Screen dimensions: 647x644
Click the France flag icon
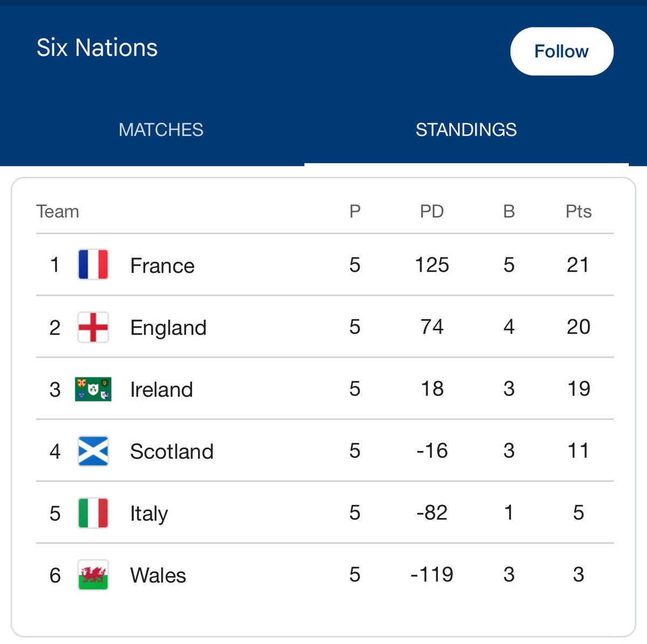93,265
